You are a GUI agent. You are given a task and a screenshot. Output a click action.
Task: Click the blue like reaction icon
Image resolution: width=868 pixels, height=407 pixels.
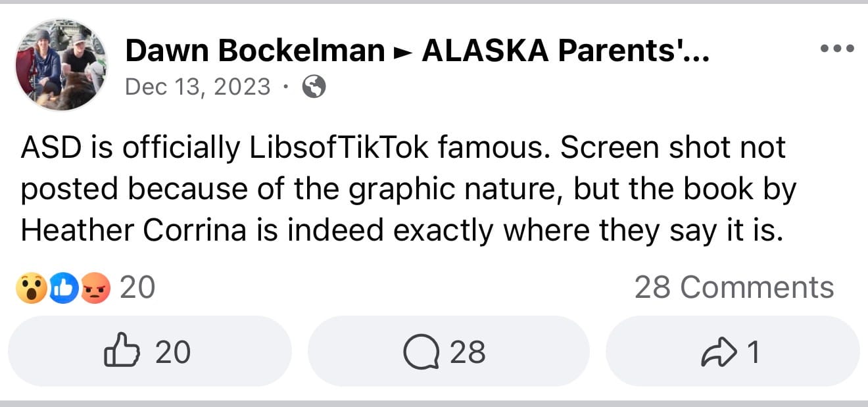point(63,287)
